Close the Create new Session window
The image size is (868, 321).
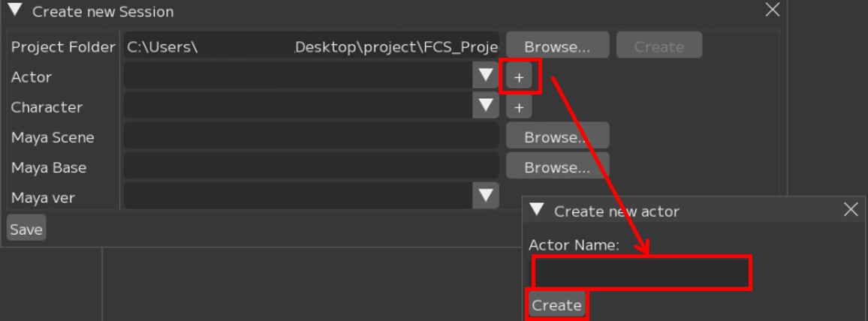point(772,10)
